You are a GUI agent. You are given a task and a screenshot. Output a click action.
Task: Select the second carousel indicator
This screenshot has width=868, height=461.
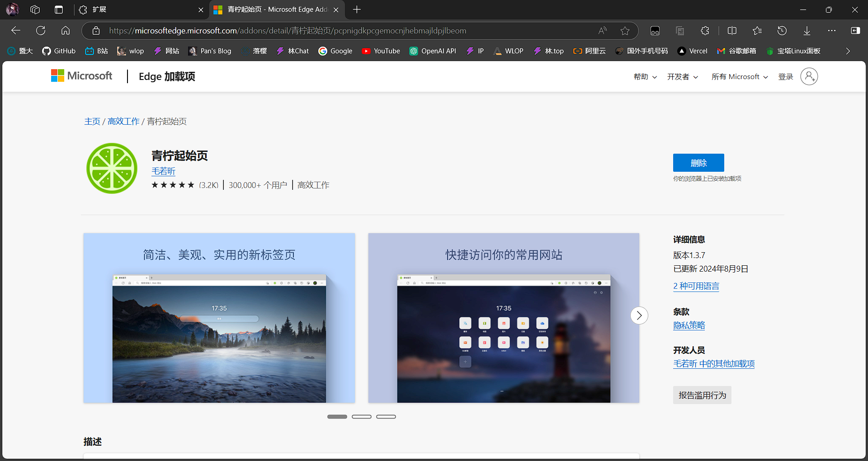(362, 417)
